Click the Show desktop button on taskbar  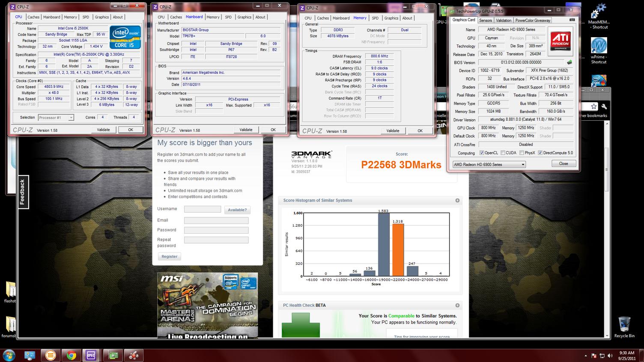coord(641,356)
